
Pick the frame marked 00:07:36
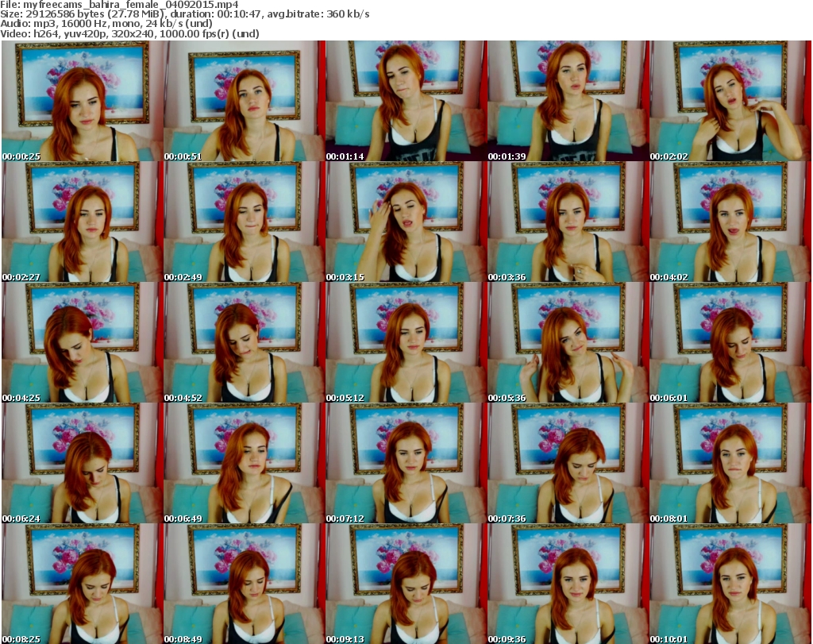point(568,463)
